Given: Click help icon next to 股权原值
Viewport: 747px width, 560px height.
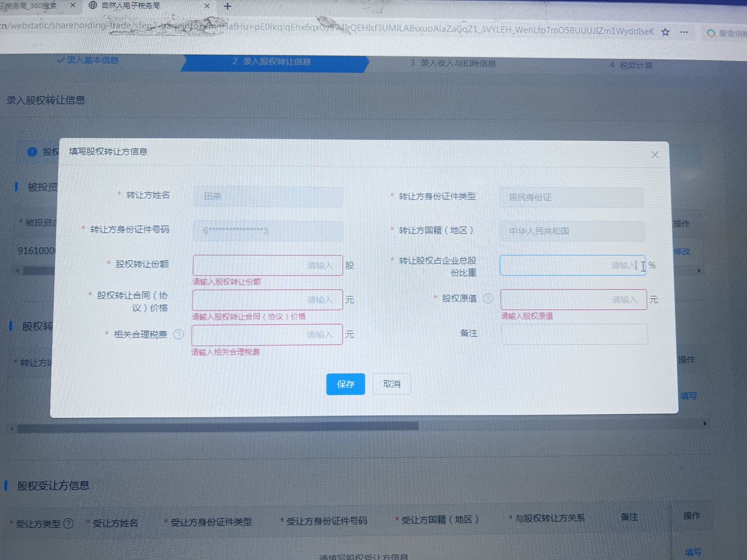Looking at the screenshot, I should pyautogui.click(x=488, y=298).
